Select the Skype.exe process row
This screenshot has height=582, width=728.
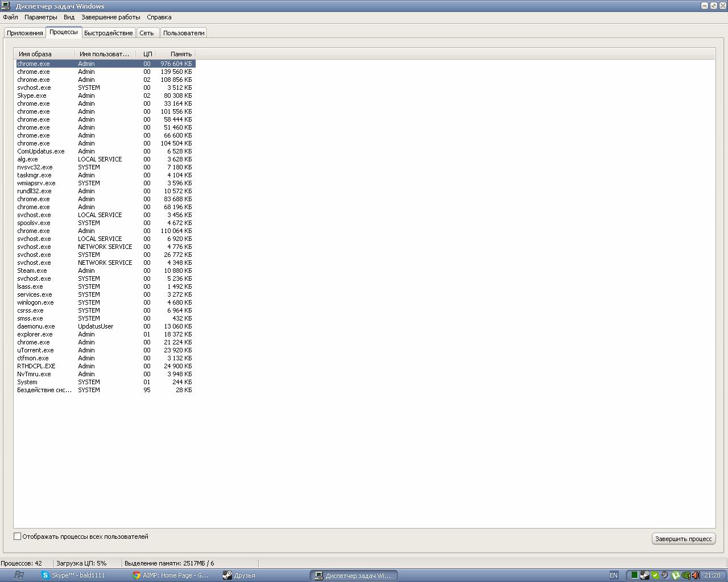105,95
